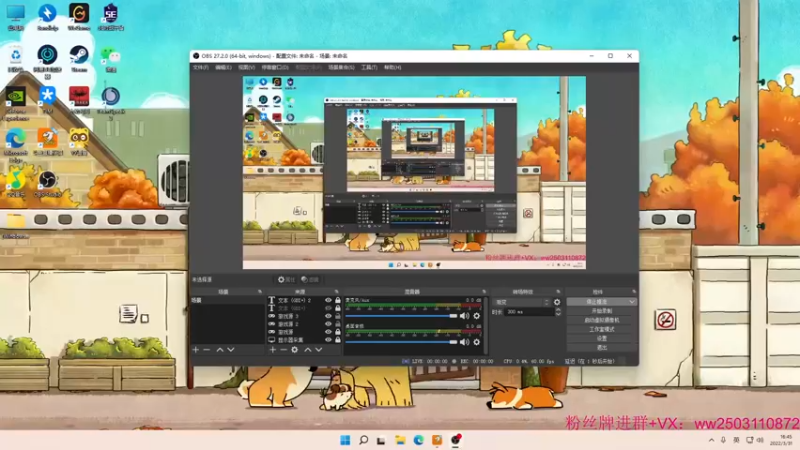The width and height of the screenshot is (800, 450).
Task: Open the 停靠窗口(D) menu
Action: point(275,67)
